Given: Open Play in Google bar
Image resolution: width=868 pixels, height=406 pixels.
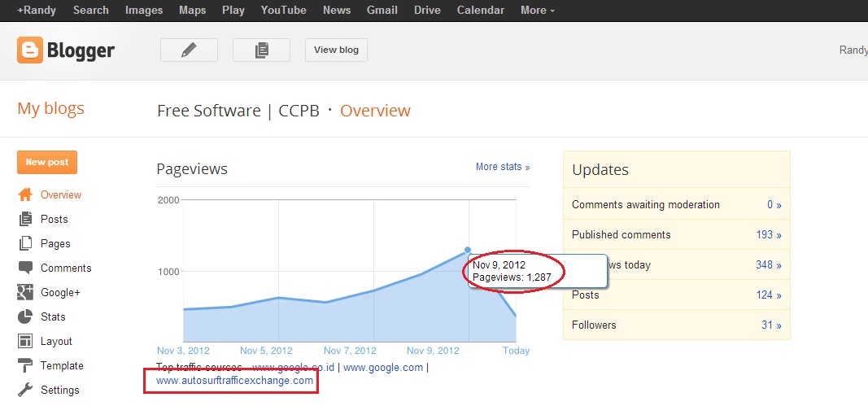Looking at the screenshot, I should click(233, 10).
